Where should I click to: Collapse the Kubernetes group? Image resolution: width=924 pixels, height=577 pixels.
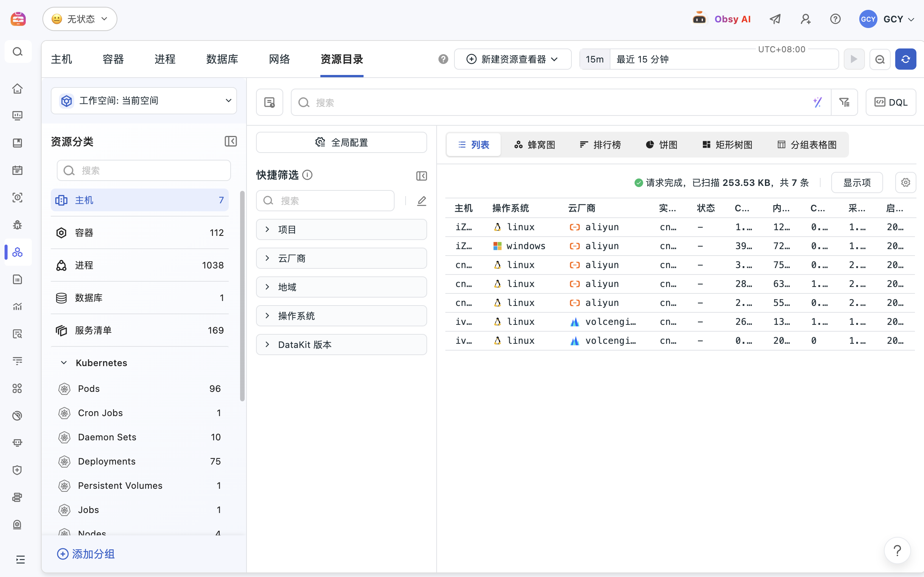coord(64,363)
